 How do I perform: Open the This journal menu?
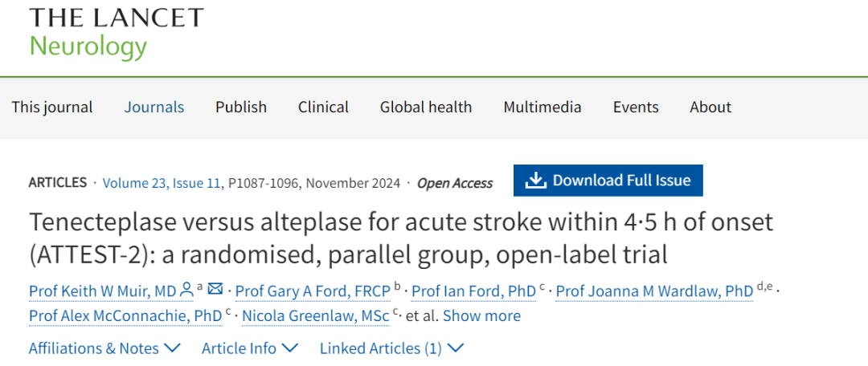coord(52,107)
